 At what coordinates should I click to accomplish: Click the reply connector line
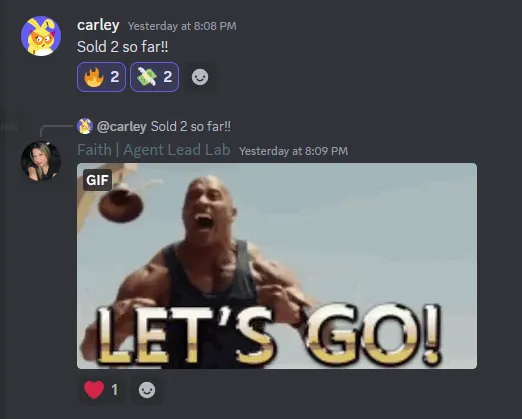[55, 130]
